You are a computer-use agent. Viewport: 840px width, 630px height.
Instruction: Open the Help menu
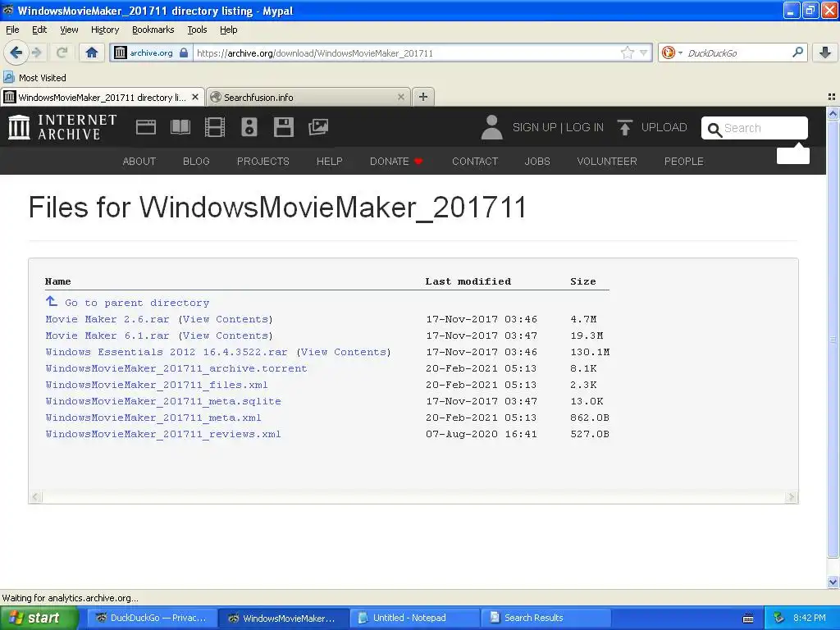pyautogui.click(x=229, y=30)
